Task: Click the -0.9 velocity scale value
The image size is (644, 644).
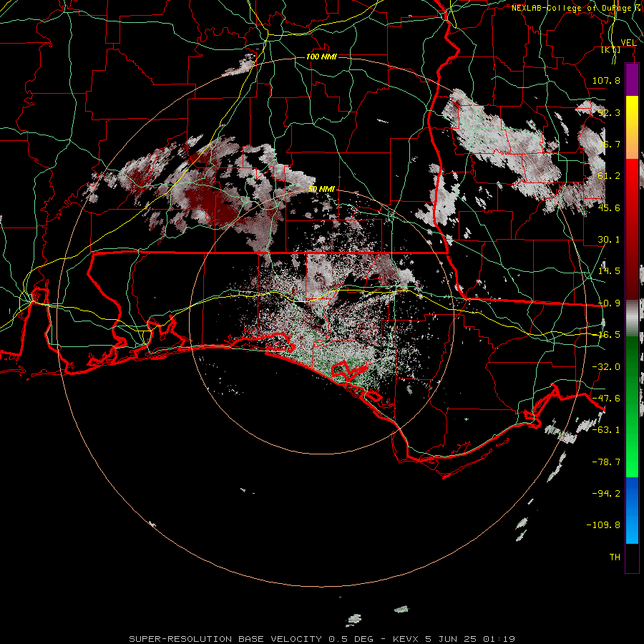Action: 609,303
